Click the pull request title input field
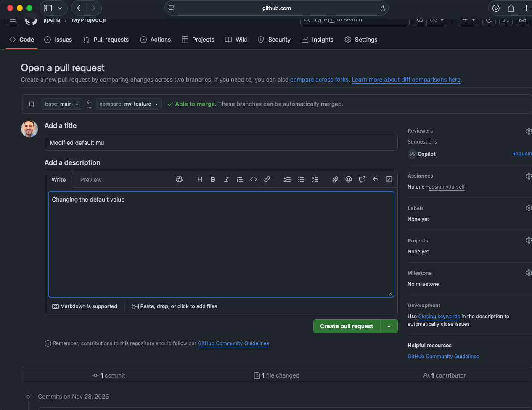The width and height of the screenshot is (532, 410). pos(221,143)
